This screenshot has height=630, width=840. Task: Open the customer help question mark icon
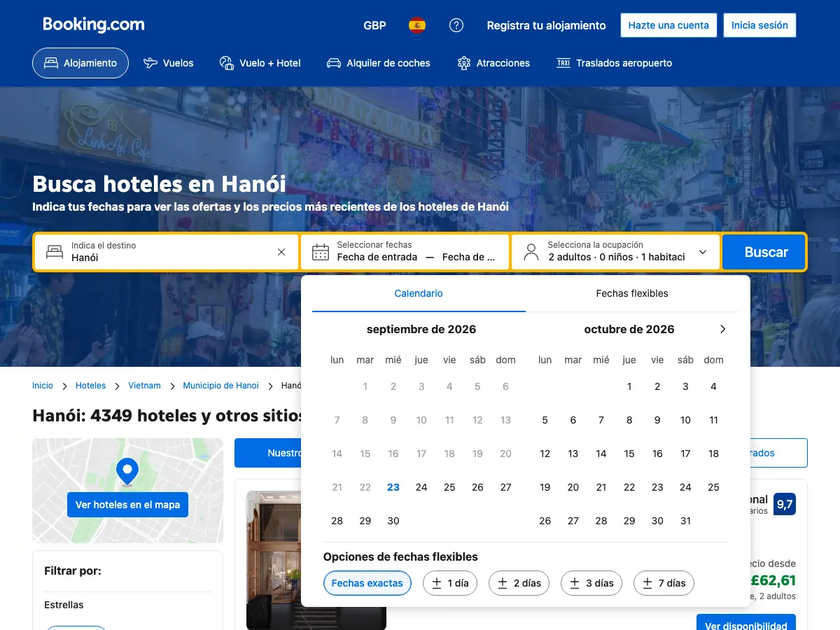tap(456, 25)
